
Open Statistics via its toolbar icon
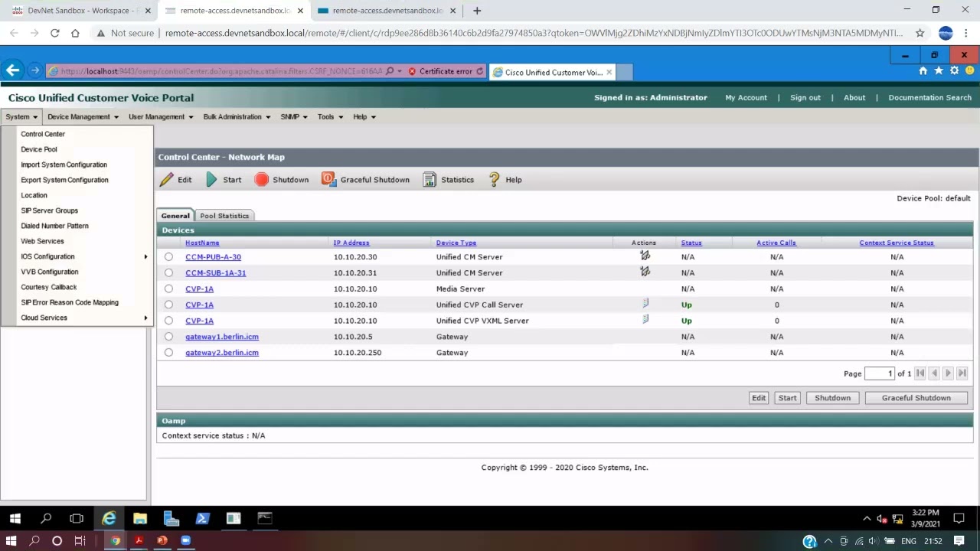pyautogui.click(x=430, y=179)
